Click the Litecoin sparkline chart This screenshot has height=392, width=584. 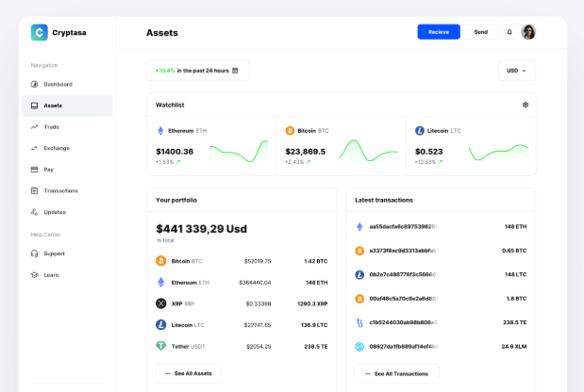[498, 153]
